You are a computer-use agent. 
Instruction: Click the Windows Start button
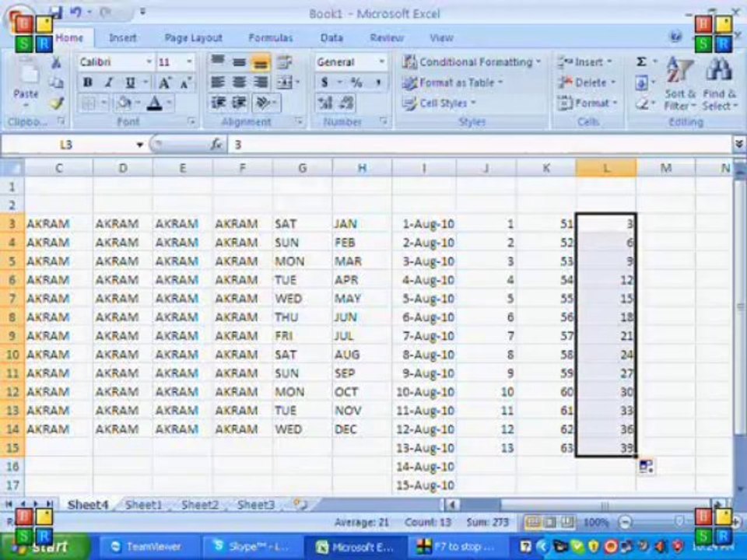coord(46,547)
